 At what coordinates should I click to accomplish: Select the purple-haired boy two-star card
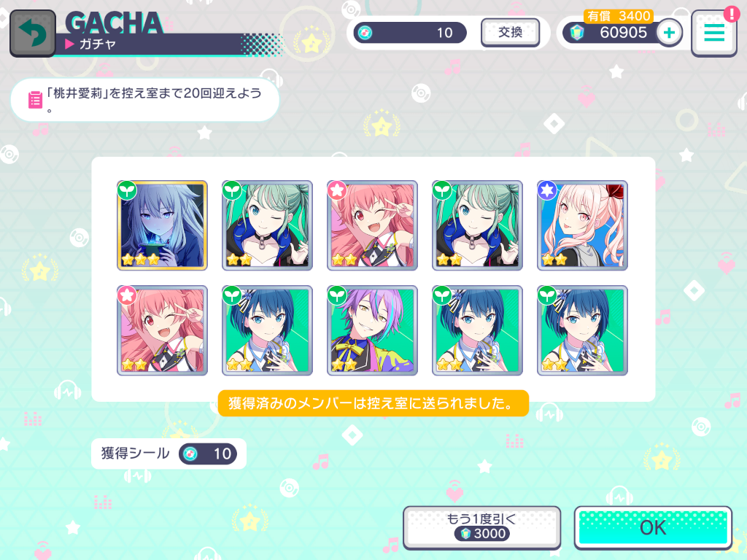pyautogui.click(x=372, y=330)
